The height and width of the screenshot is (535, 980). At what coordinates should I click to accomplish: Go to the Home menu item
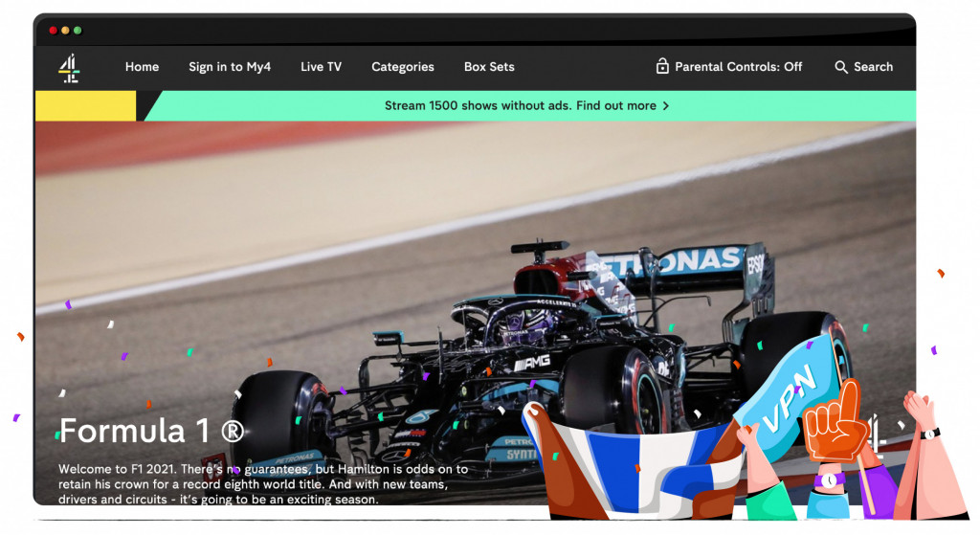pyautogui.click(x=142, y=67)
